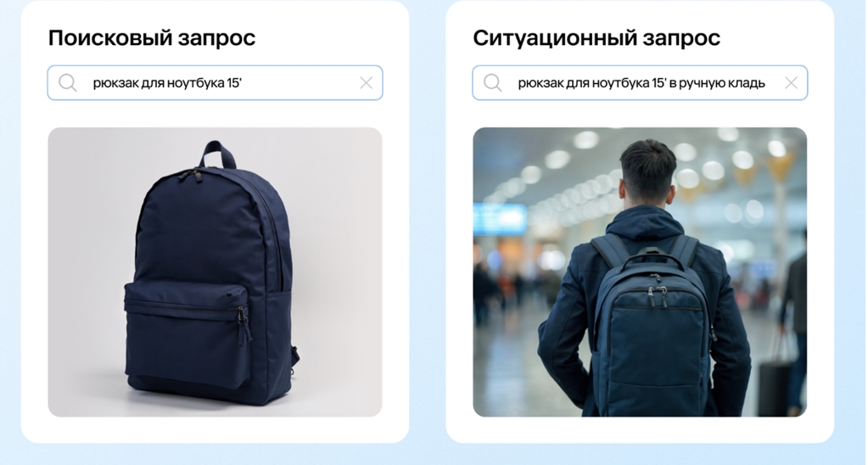
Task: Click the magnifier icon in Поисковый запрос field
Action: pos(68,83)
